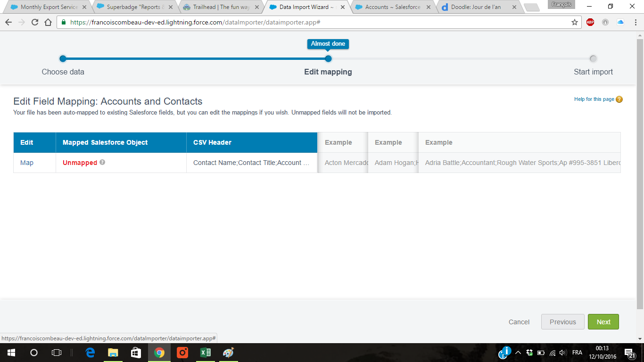Cancel the import wizard
Screen dimensions: 644x362
(519, 322)
